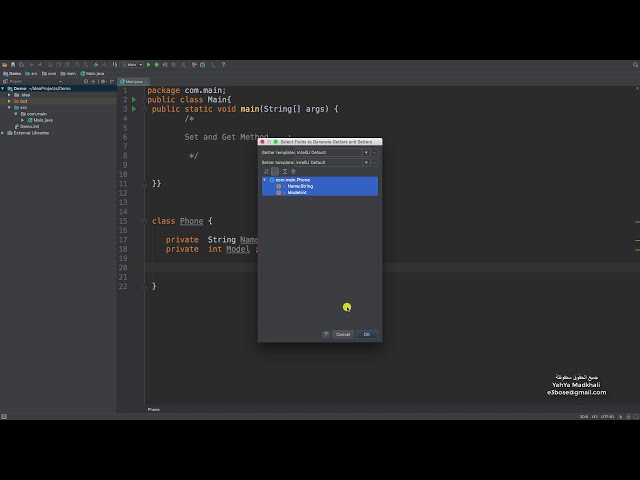Image resolution: width=640 pixels, height=480 pixels.
Task: Select the Demo breadcrumb in the navigation bar
Action: tap(12, 73)
